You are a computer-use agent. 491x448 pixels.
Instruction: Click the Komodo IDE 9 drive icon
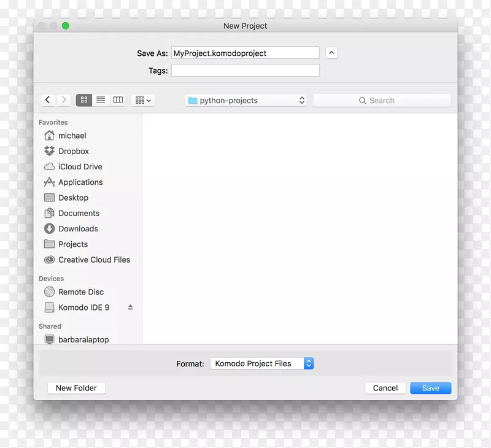point(49,307)
